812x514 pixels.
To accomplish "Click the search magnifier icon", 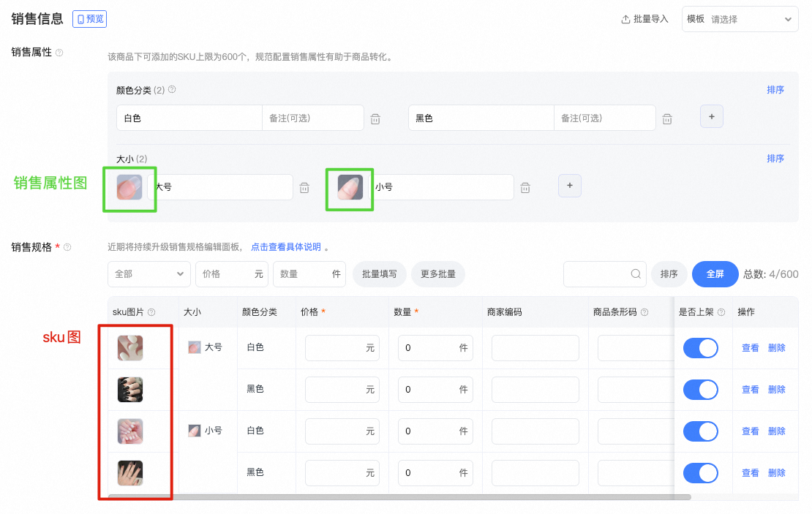I will (x=636, y=274).
